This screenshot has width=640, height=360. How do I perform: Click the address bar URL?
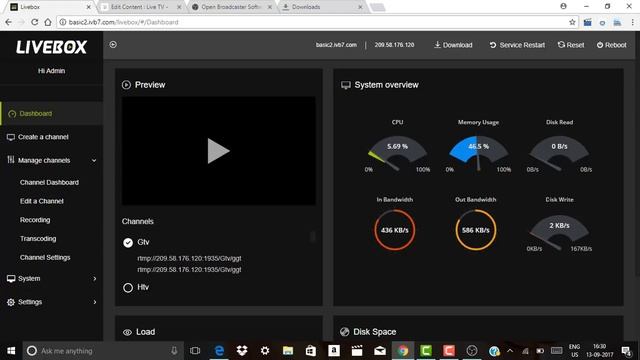coord(123,22)
